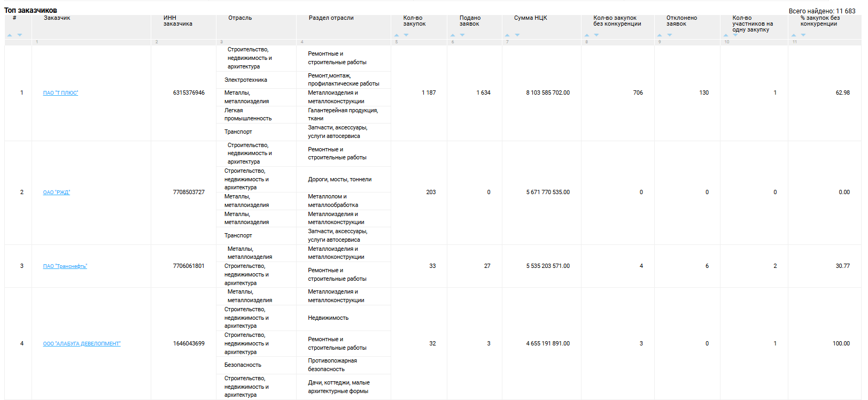Click the Безопасность industry cell
This screenshot has width=868, height=400.
coord(243,365)
